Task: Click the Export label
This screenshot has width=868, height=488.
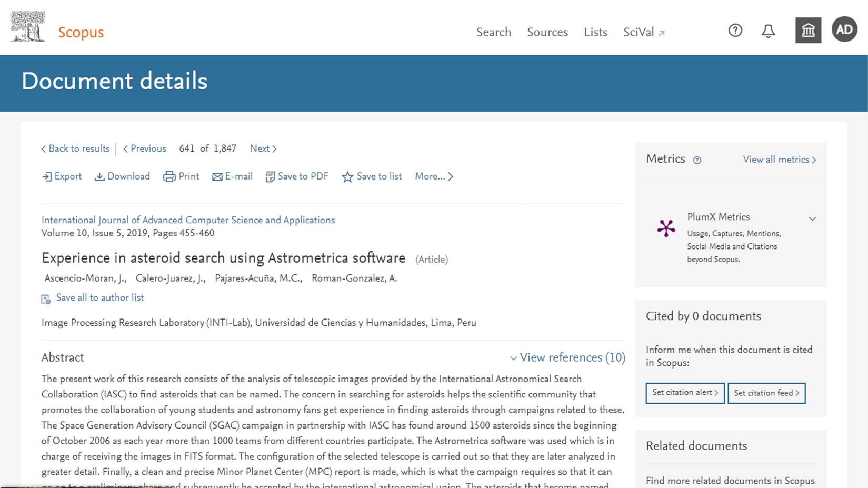Action: [68, 176]
